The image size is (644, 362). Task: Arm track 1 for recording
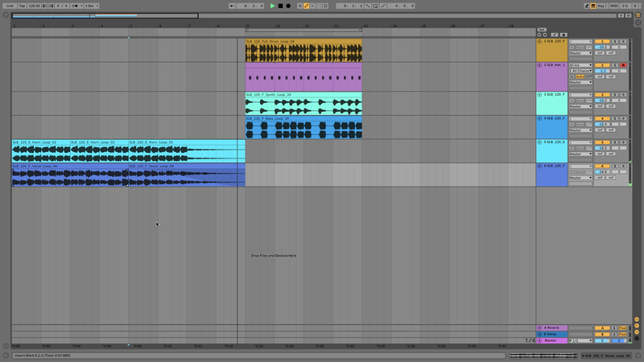(623, 42)
